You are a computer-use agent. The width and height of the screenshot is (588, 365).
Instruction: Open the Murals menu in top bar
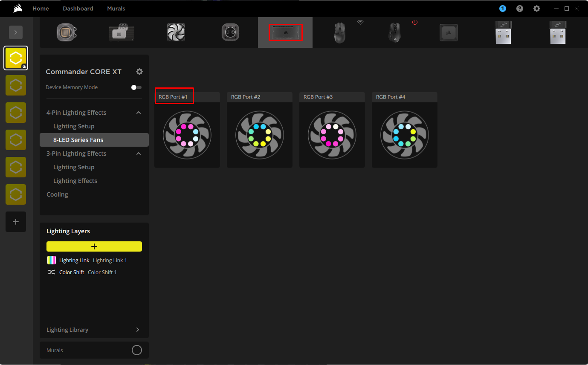[x=116, y=9]
